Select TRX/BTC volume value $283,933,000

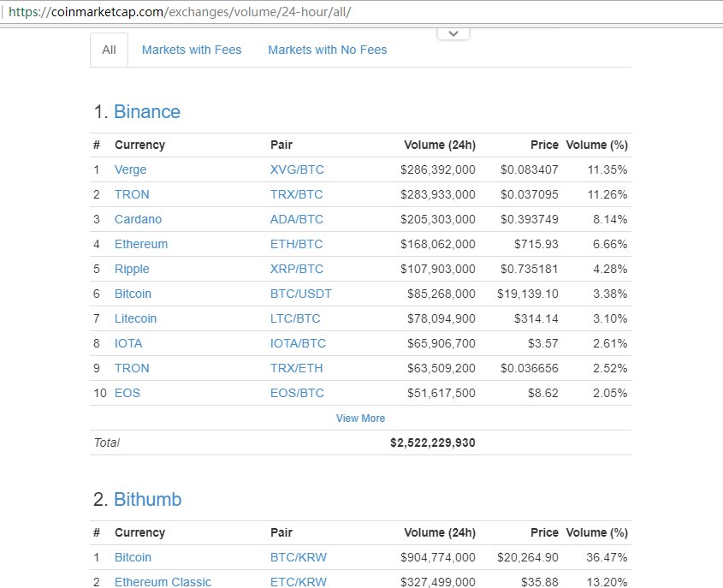coord(437,194)
